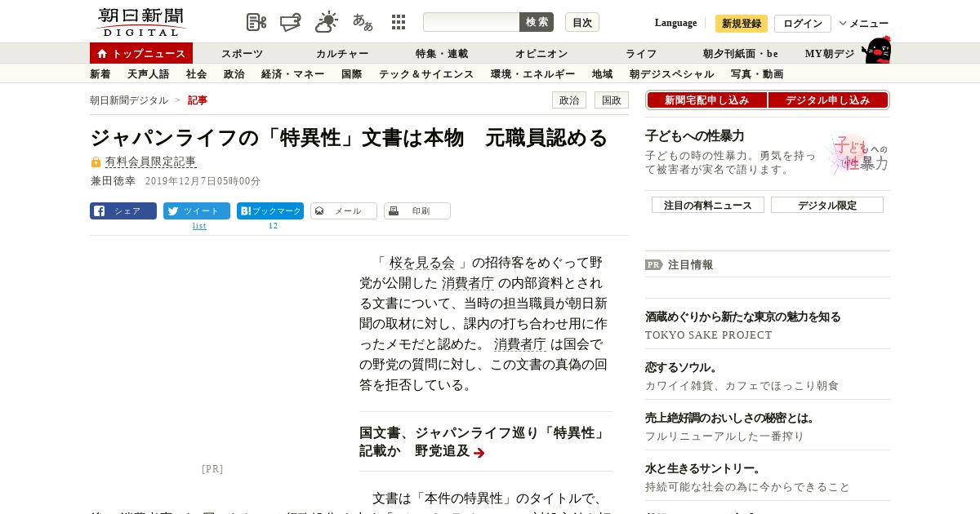This screenshot has height=514, width=980.
Task: Open the newspaper articles icon in header
Action: [x=256, y=22]
